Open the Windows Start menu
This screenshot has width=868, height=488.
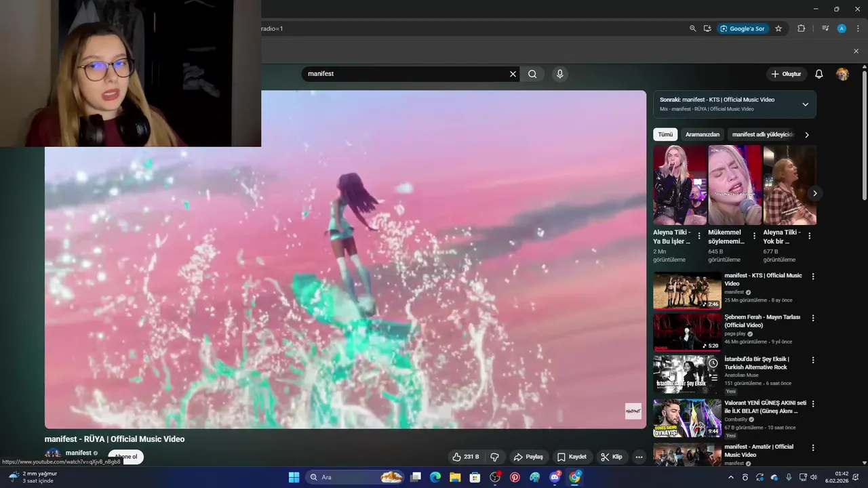tap(294, 477)
